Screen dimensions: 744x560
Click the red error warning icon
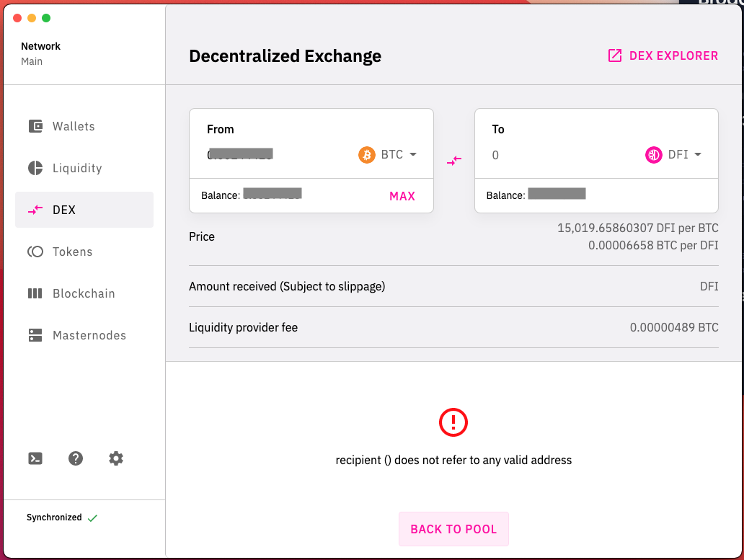click(x=453, y=422)
